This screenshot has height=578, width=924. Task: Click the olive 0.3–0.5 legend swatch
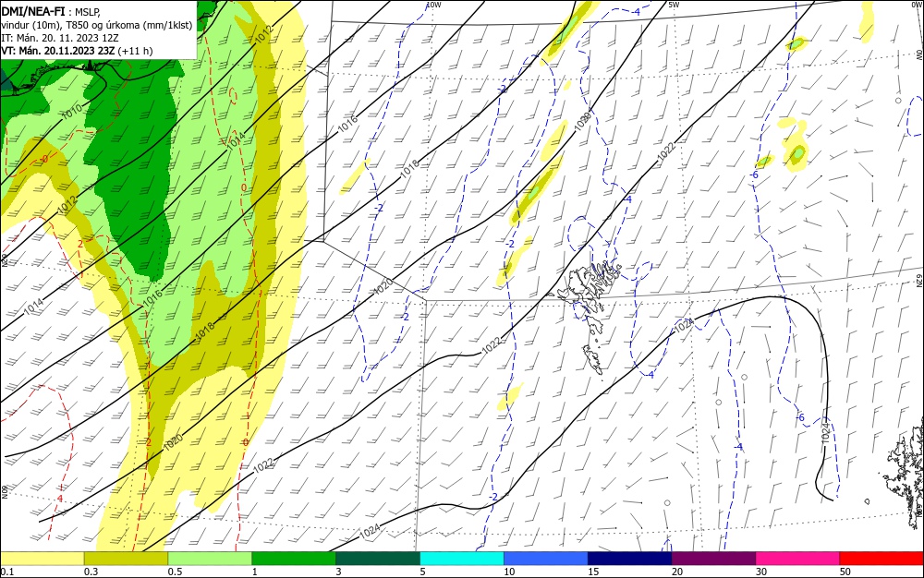point(126,559)
